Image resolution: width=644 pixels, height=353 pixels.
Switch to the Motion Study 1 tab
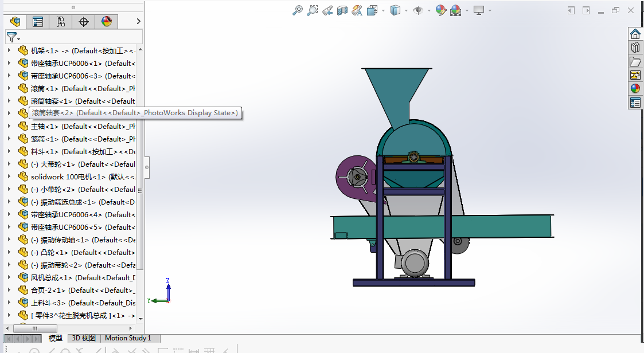128,338
